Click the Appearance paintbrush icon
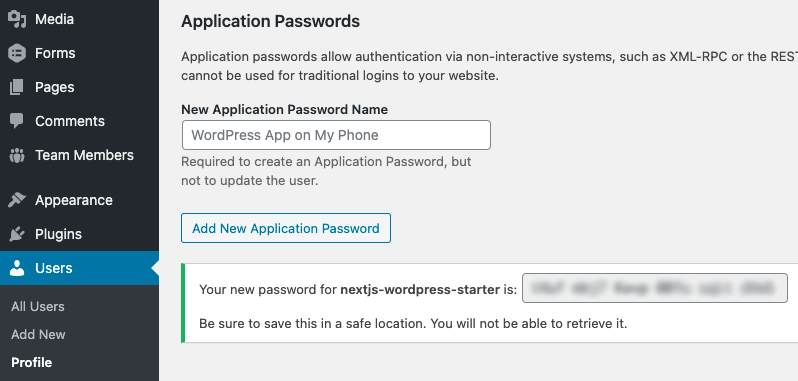This screenshot has width=798, height=381. [17, 200]
